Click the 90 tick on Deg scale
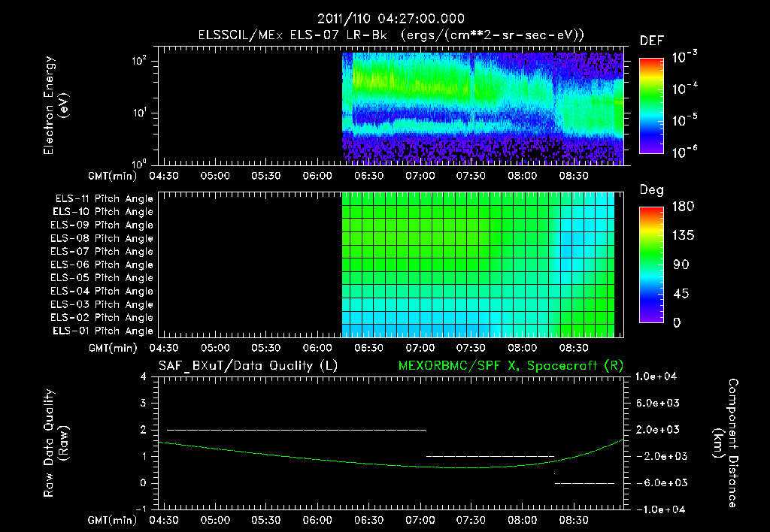The height and width of the screenshot is (532, 770). coord(681,265)
